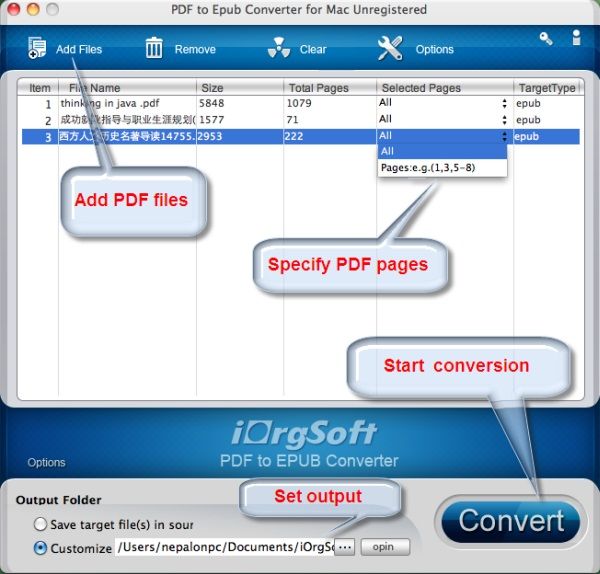Click the 1079 total pages cell
This screenshot has height=574, width=600.
click(299, 103)
